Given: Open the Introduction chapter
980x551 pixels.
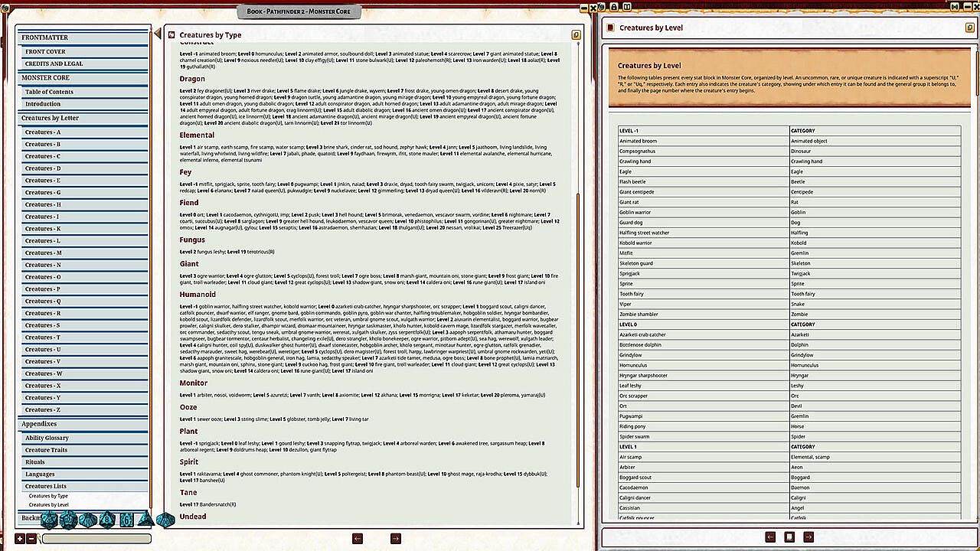Looking at the screenshot, I should click(84, 104).
